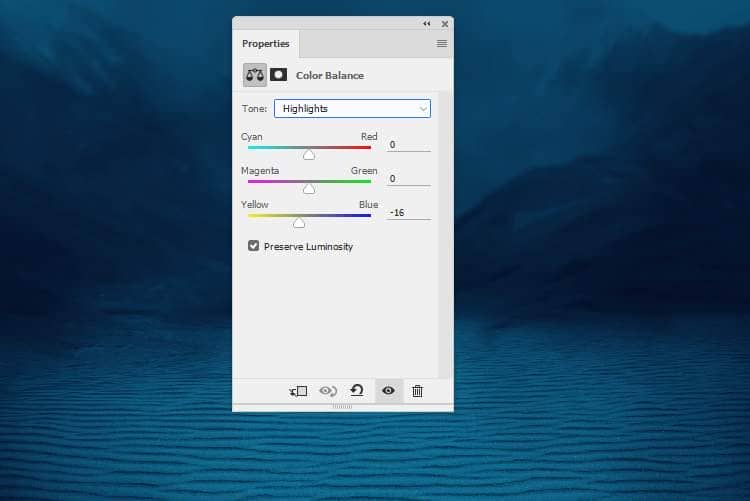Collapse the panel with double-arrow icon
Viewport: 750px width, 501px height.
(427, 23)
